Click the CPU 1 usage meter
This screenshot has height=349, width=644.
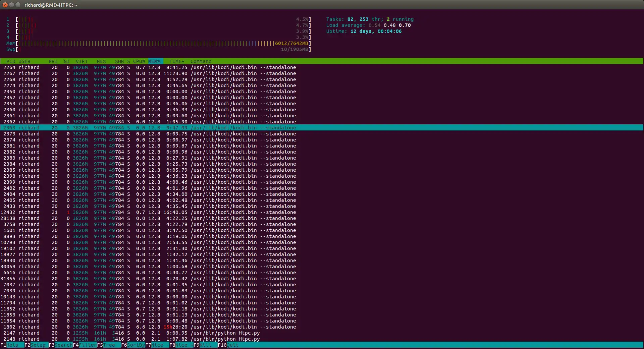click(x=159, y=19)
